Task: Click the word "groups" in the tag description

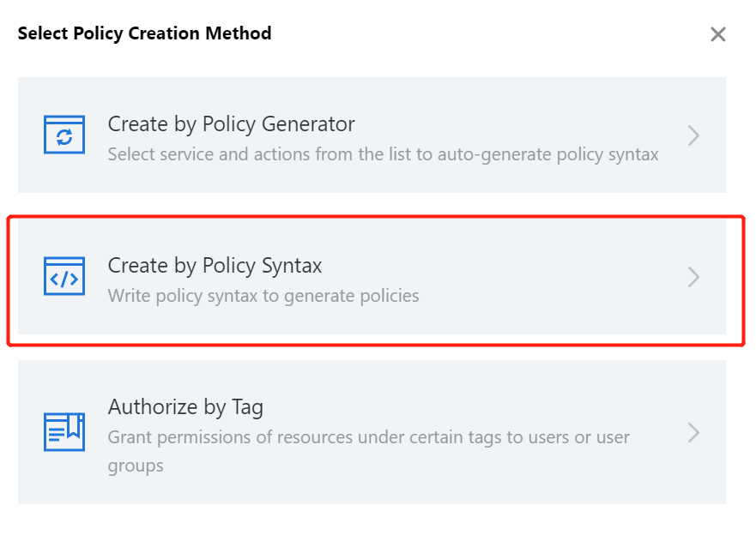Action: (135, 466)
